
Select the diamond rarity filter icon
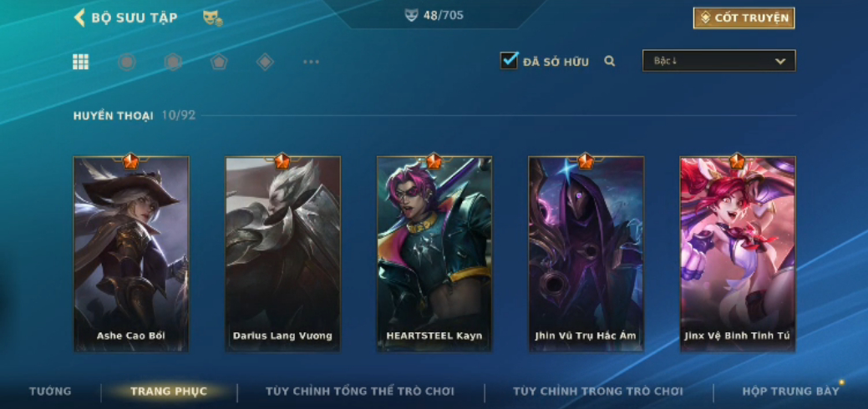[x=265, y=62]
